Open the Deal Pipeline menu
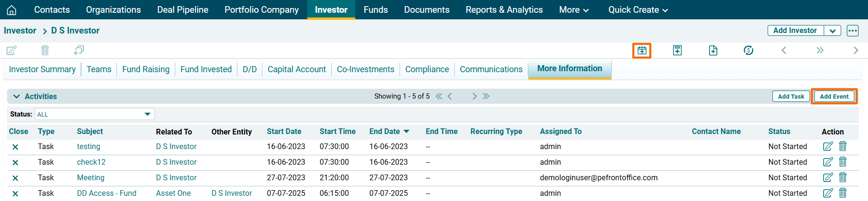 point(182,10)
